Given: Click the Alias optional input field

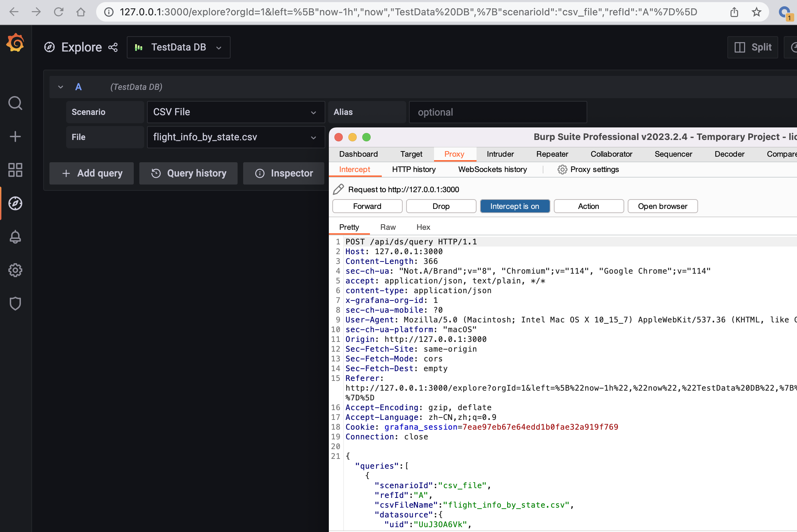Looking at the screenshot, I should (x=497, y=112).
